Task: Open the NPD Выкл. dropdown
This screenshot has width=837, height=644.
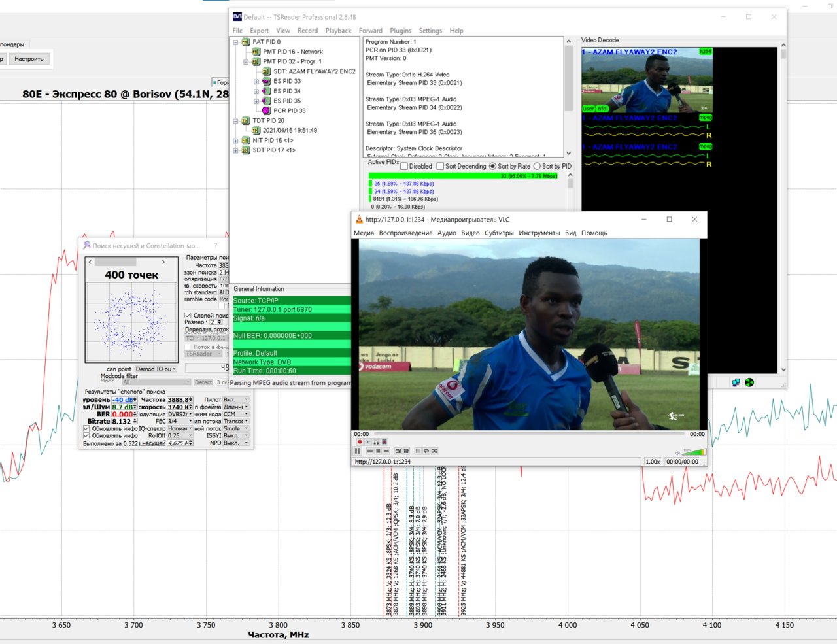Action: pos(236,443)
